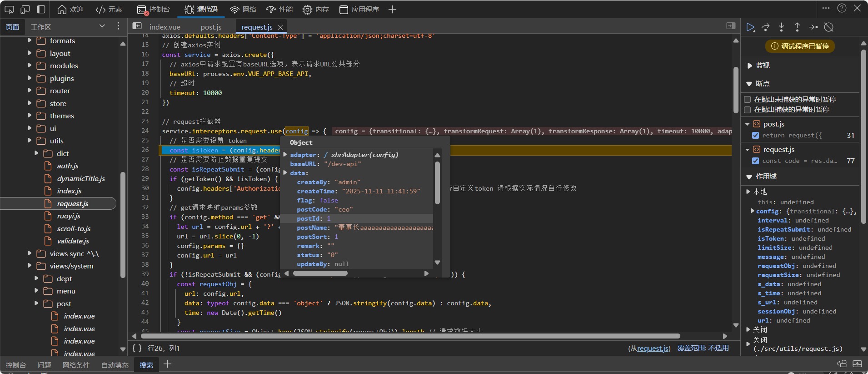Click the Step button
The height and width of the screenshot is (374, 868).
click(x=813, y=27)
